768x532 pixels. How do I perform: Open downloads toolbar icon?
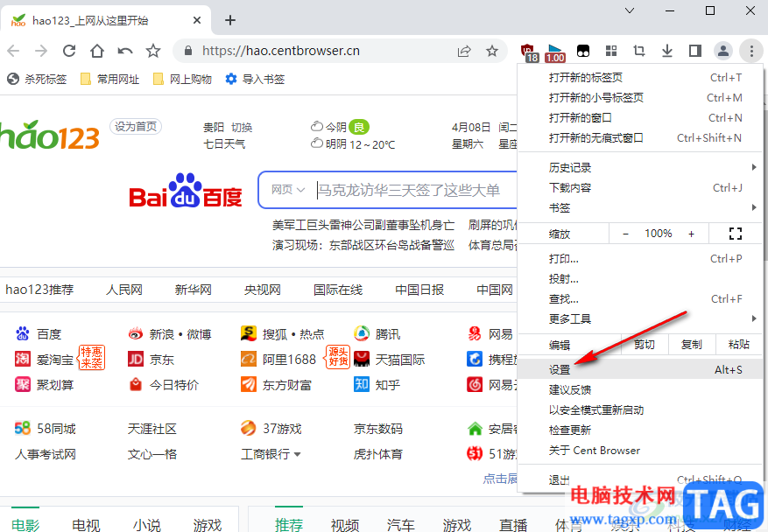[666, 51]
